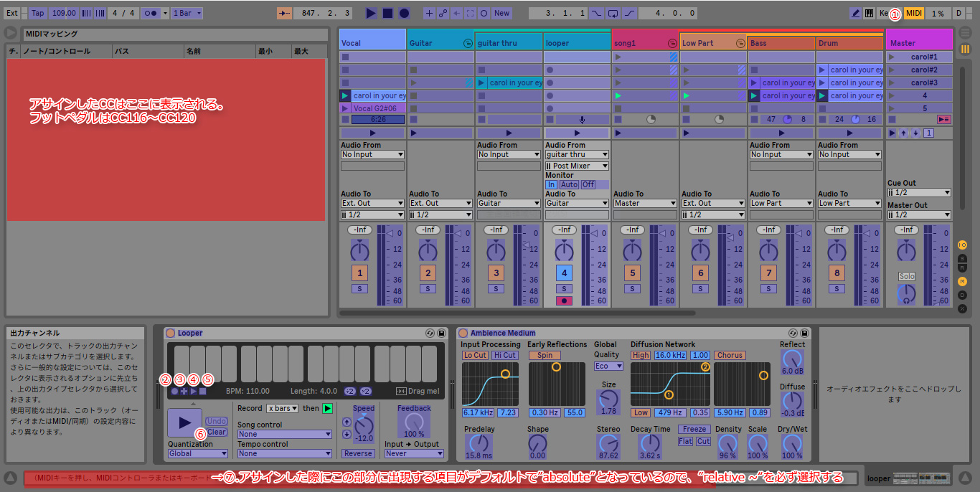The height and width of the screenshot is (492, 980).
Task: Toggle the MIDI map mode switch
Action: coord(913,13)
